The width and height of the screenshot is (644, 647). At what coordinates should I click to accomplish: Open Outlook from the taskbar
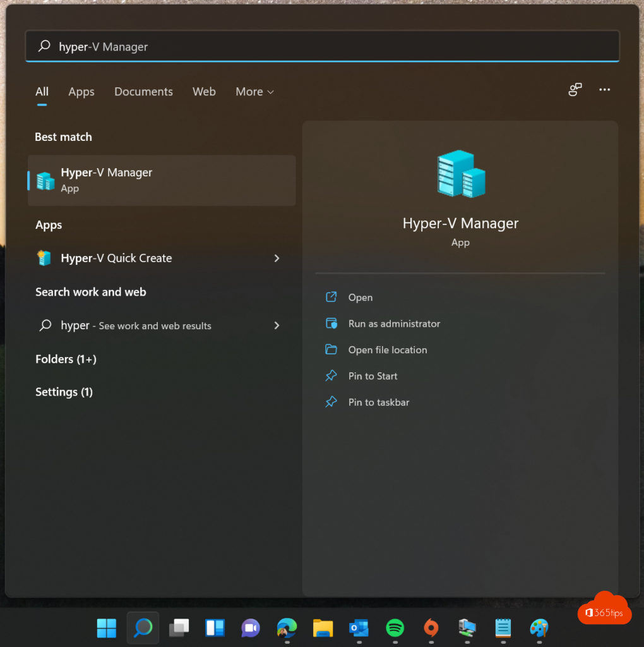point(359,627)
